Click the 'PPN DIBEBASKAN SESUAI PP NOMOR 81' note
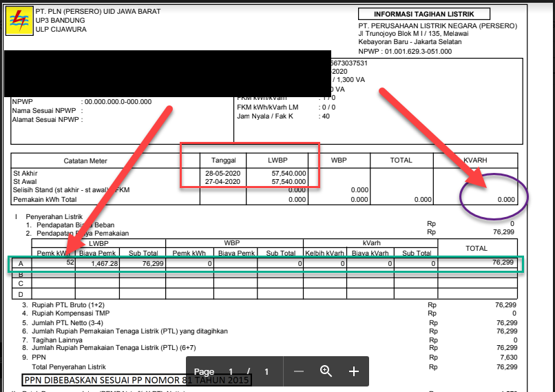The image size is (555, 392). point(136,380)
